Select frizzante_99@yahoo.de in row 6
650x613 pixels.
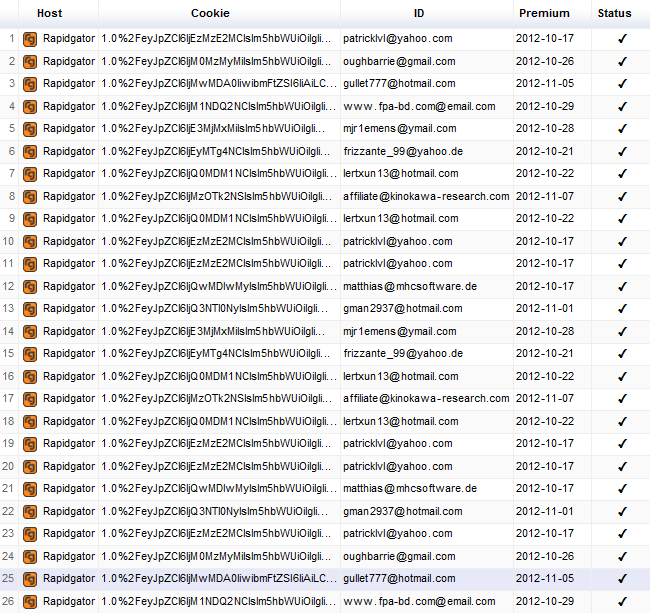click(403, 151)
